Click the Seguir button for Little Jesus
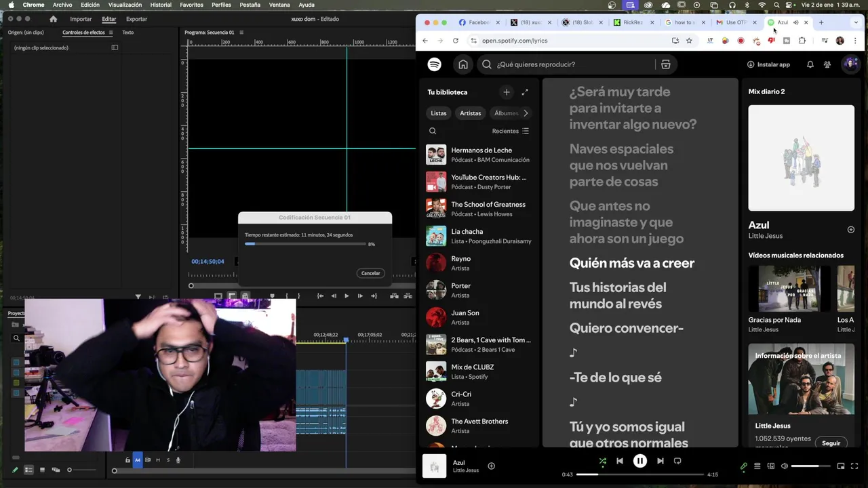Screen dimensions: 868x488 [x=831, y=443]
